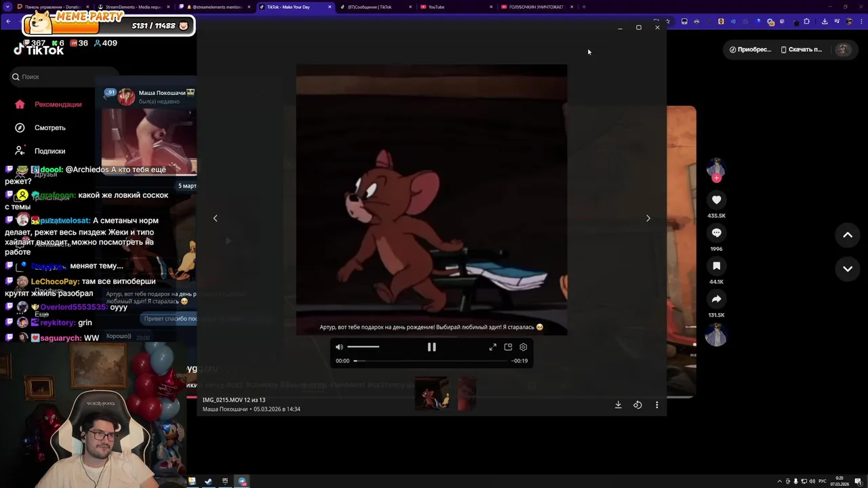Go to the previous media item
Image resolution: width=868 pixels, height=488 pixels.
tap(216, 218)
